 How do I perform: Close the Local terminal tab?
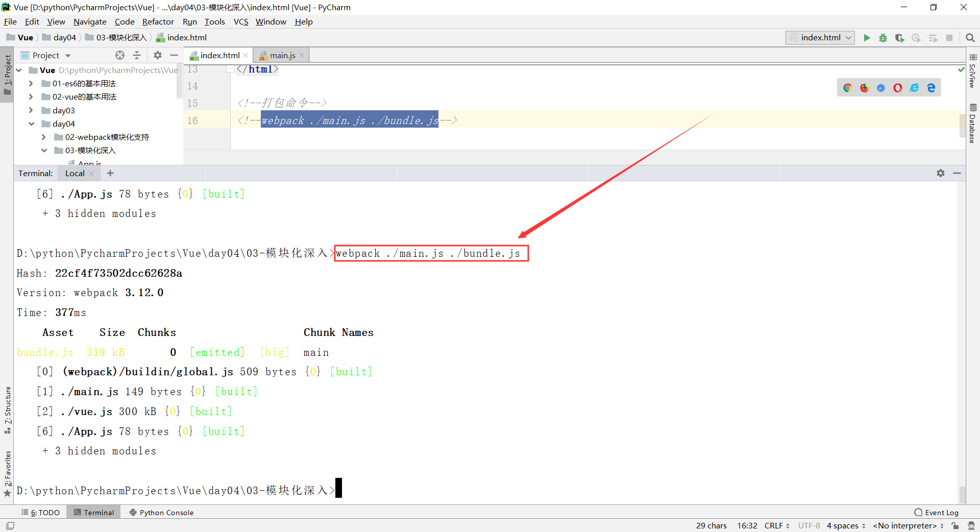tap(91, 174)
